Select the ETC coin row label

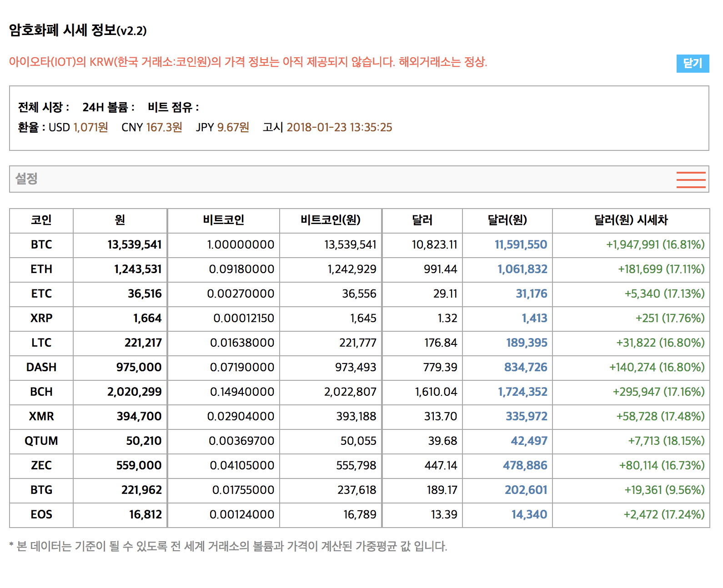point(41,294)
